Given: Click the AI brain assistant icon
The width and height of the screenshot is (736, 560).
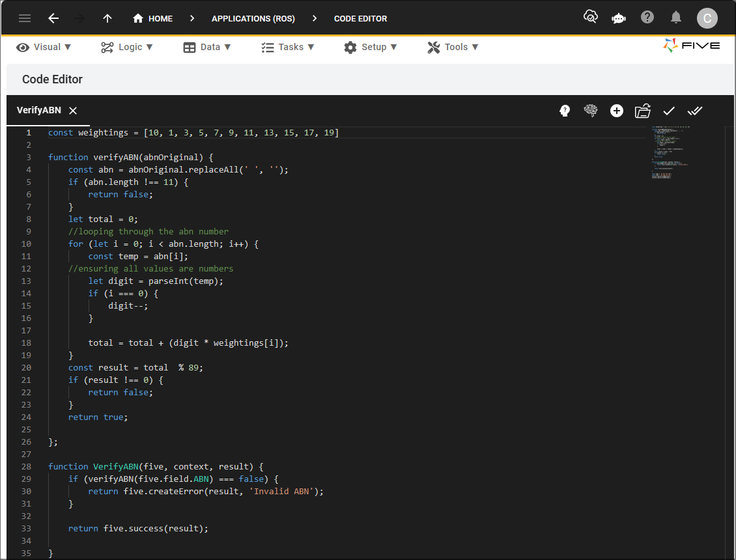Looking at the screenshot, I should point(591,111).
